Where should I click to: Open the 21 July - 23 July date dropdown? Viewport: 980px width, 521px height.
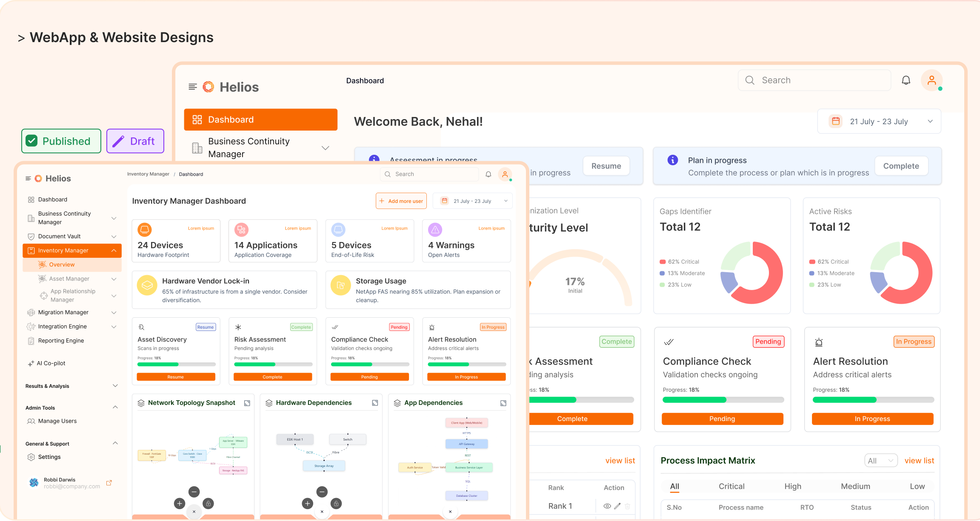click(x=879, y=122)
